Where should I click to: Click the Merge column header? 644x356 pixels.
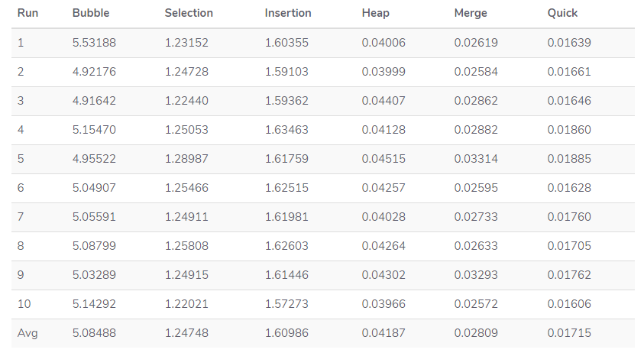pos(471,13)
